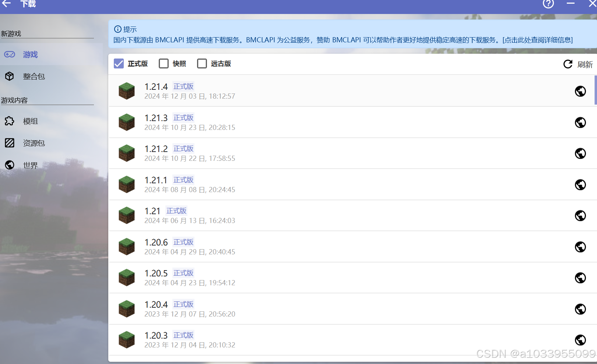The height and width of the screenshot is (364, 597).
Task: Click grass block icon of 1.20.5
Action: (127, 278)
